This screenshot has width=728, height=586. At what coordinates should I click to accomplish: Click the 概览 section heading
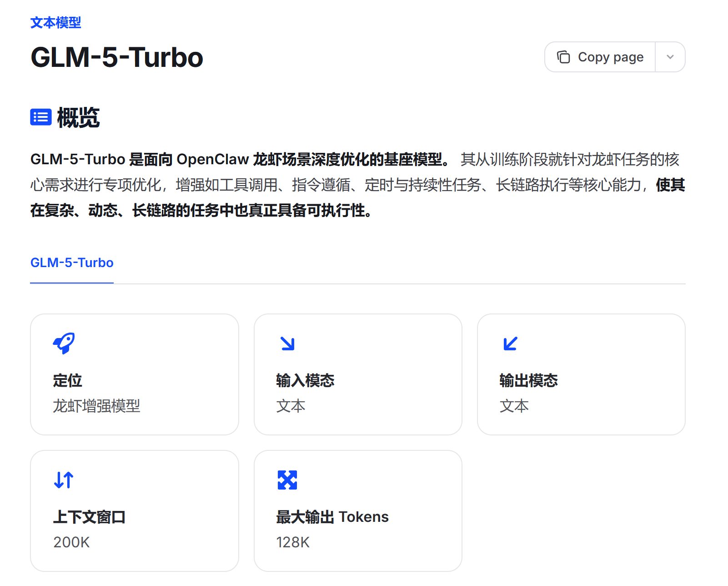[78, 117]
